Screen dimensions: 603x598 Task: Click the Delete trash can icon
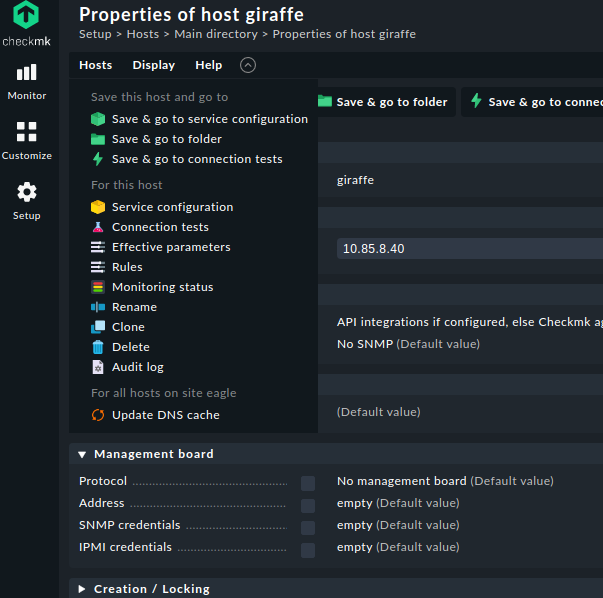click(x=98, y=347)
